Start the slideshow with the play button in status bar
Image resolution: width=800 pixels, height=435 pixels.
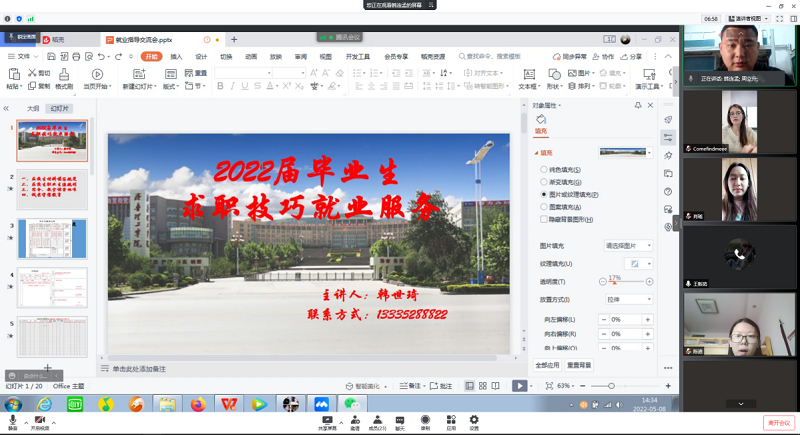(x=519, y=385)
